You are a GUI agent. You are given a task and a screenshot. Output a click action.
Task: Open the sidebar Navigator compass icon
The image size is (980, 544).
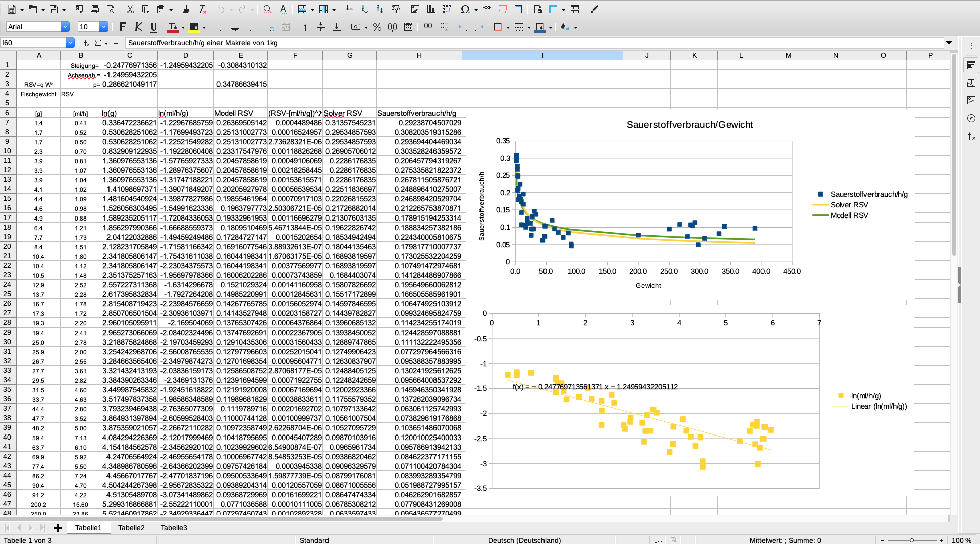pyautogui.click(x=971, y=118)
